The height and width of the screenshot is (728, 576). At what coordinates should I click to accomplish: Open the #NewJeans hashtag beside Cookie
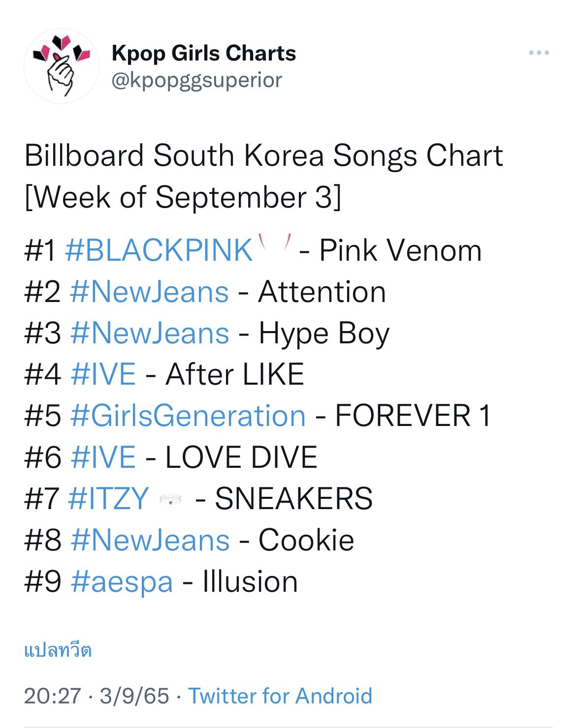150,540
